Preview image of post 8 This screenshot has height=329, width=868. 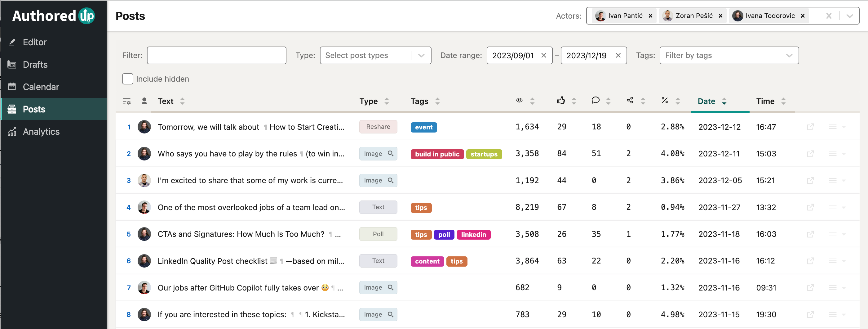point(378,314)
